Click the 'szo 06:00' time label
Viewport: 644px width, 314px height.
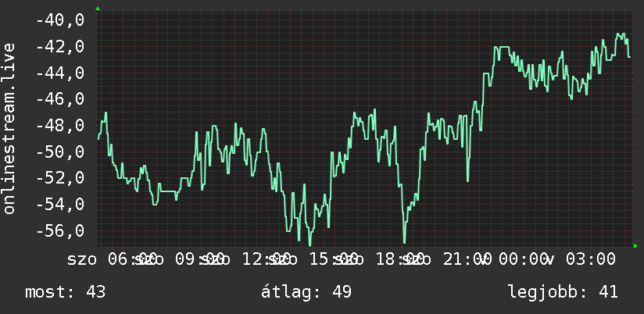[x=112, y=259]
